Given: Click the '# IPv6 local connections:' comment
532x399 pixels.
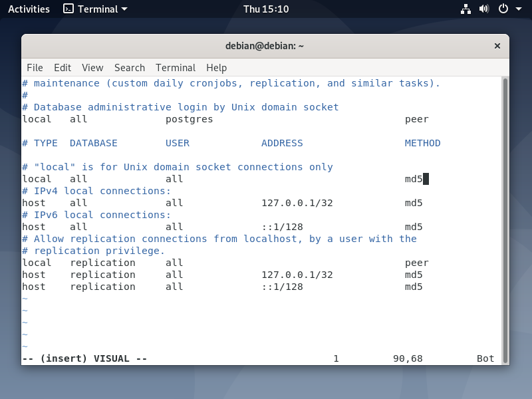Looking at the screenshot, I should click(96, 215).
